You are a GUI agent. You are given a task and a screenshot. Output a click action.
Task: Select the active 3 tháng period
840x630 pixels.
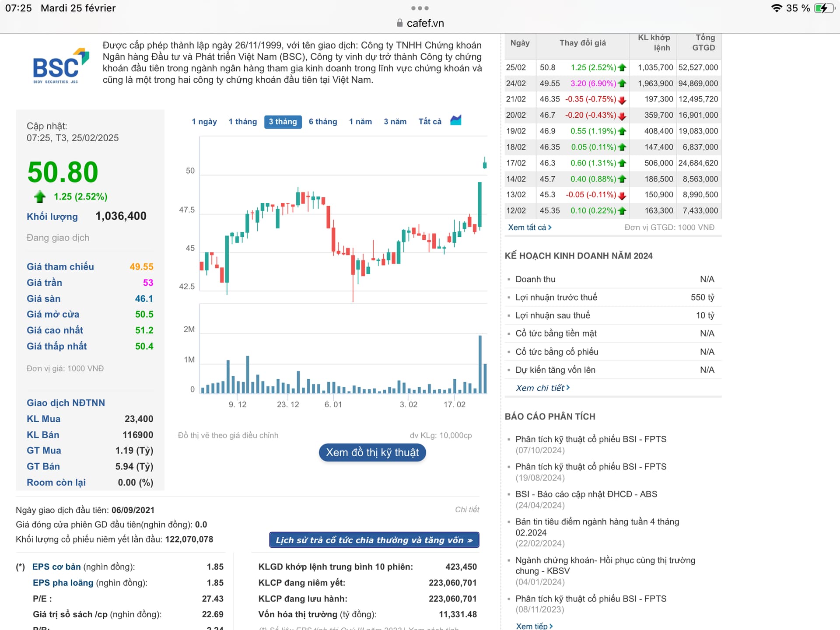283,122
